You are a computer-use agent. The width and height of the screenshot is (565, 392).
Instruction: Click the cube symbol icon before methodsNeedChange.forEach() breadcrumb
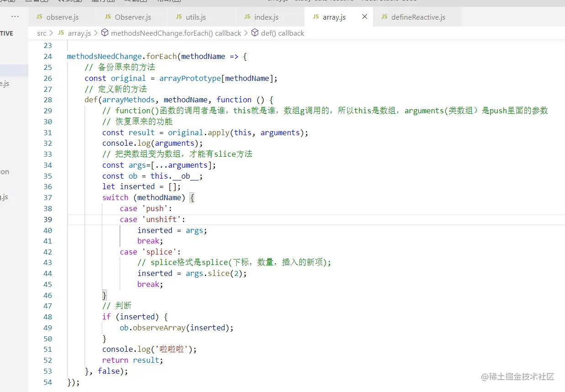[105, 33]
